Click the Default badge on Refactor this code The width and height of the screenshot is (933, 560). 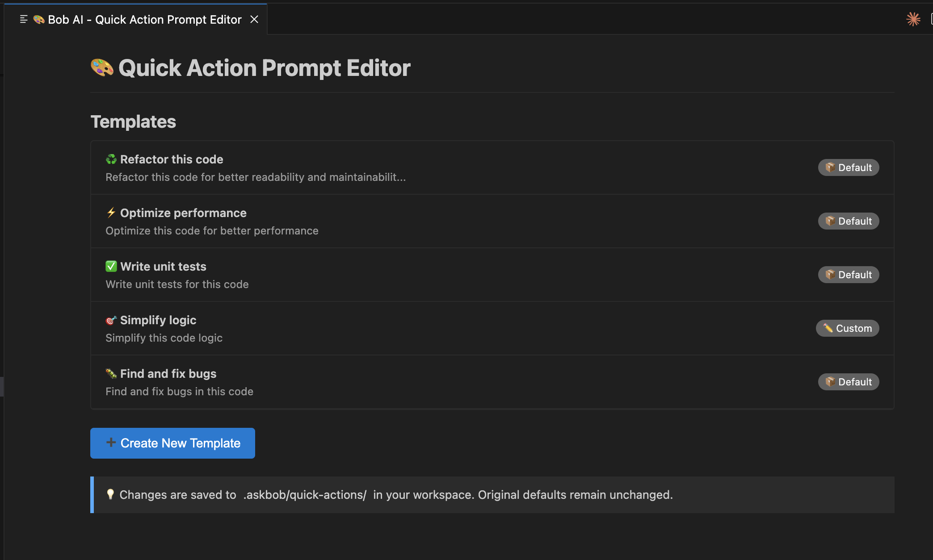point(848,167)
